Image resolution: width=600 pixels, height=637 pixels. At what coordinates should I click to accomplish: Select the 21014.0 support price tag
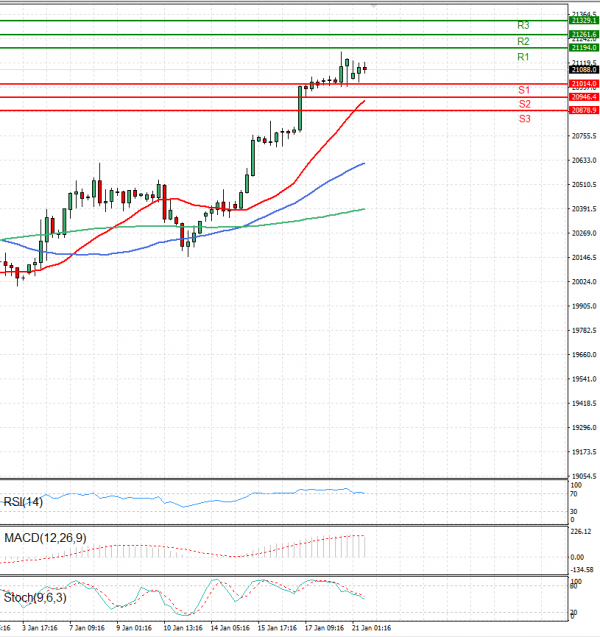click(584, 84)
